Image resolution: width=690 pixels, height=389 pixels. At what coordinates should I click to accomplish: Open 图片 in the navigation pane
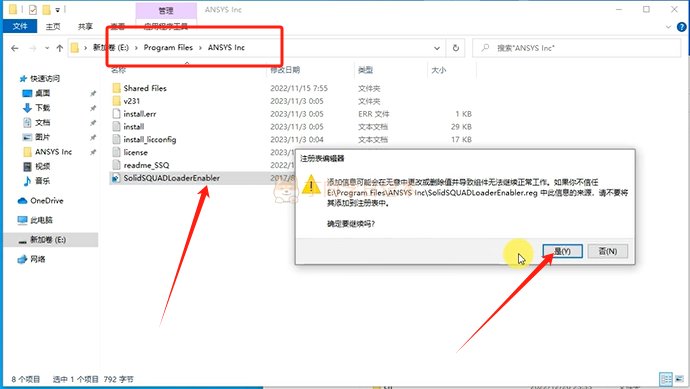click(x=43, y=137)
